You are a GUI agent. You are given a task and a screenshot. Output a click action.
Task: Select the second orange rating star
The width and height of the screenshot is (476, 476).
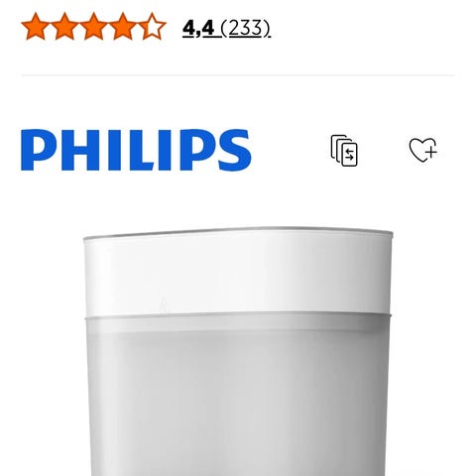pyautogui.click(x=64, y=26)
